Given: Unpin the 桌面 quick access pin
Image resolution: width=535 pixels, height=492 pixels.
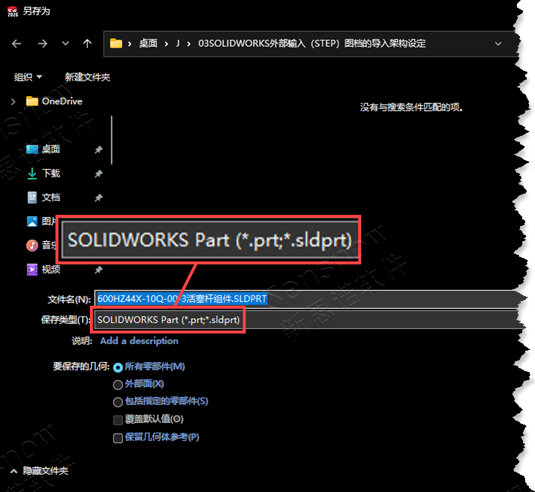Looking at the screenshot, I should tap(99, 149).
